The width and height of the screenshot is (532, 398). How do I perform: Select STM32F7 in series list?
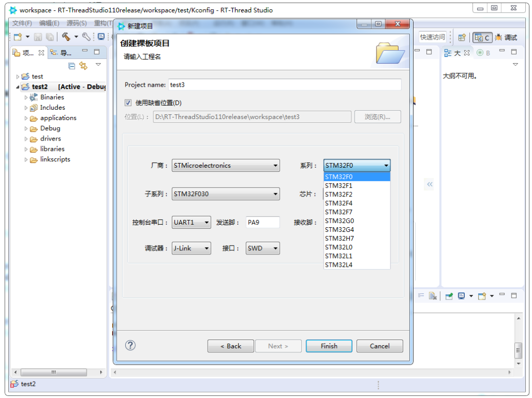(x=357, y=212)
